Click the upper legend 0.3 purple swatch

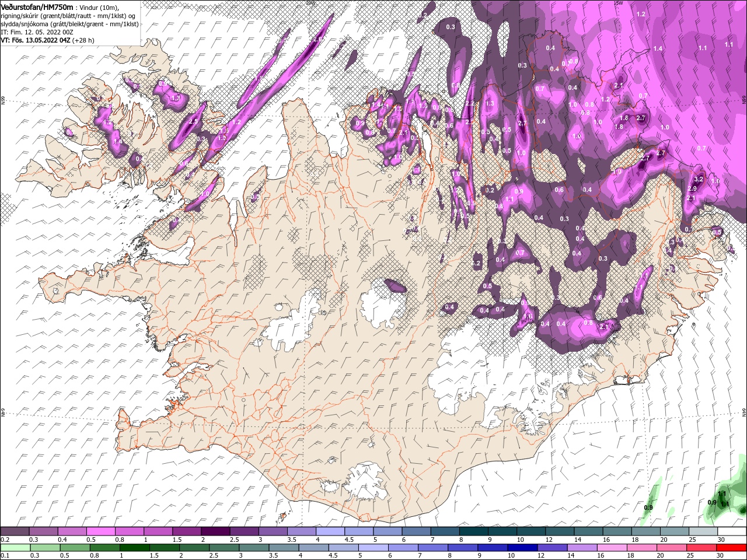pyautogui.click(x=43, y=531)
